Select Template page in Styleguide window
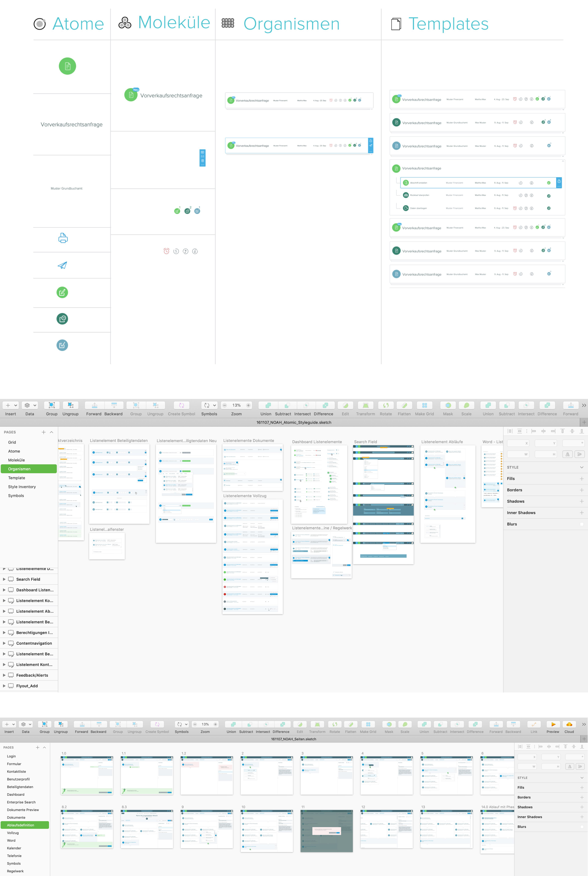 pos(17,478)
